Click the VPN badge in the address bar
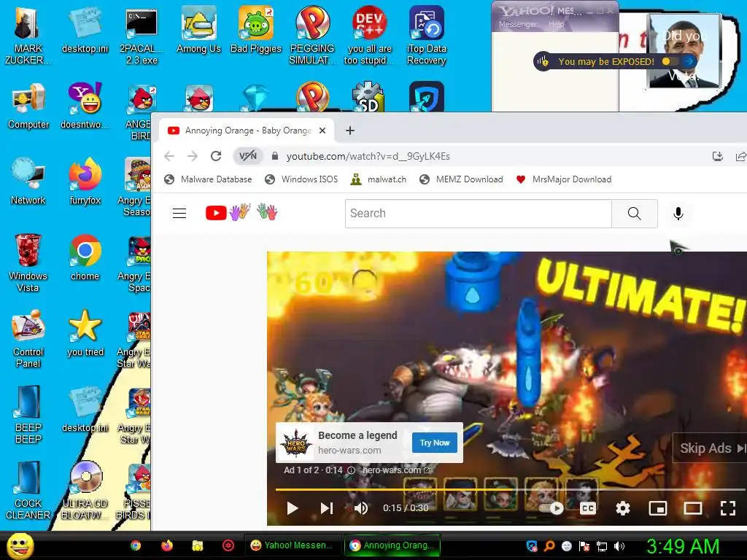747x560 pixels. (x=248, y=156)
